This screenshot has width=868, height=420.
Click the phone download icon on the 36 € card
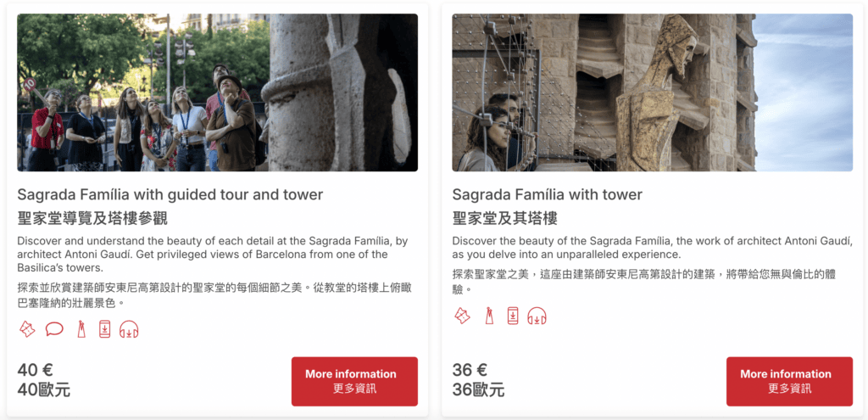(x=513, y=316)
